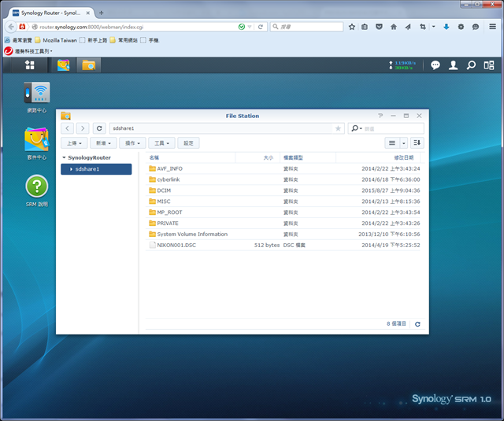The height and width of the screenshot is (421, 504).
Task: Expand the sdshare1 tree node arrow
Action: point(71,169)
